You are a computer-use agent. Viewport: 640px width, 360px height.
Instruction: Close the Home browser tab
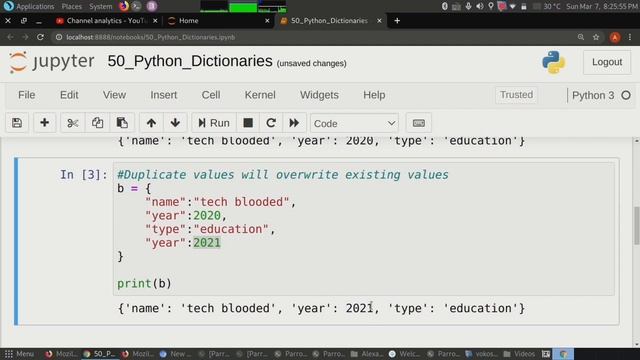point(267,20)
